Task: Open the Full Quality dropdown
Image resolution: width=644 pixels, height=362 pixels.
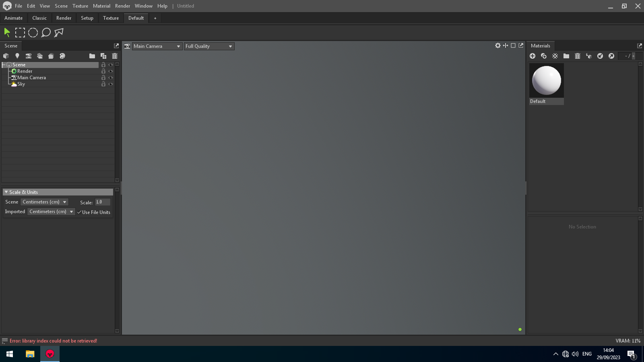Action: click(x=209, y=46)
